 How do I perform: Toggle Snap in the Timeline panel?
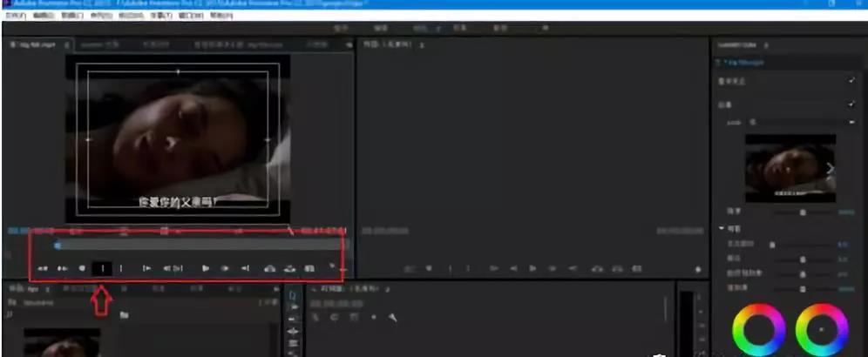tap(334, 317)
